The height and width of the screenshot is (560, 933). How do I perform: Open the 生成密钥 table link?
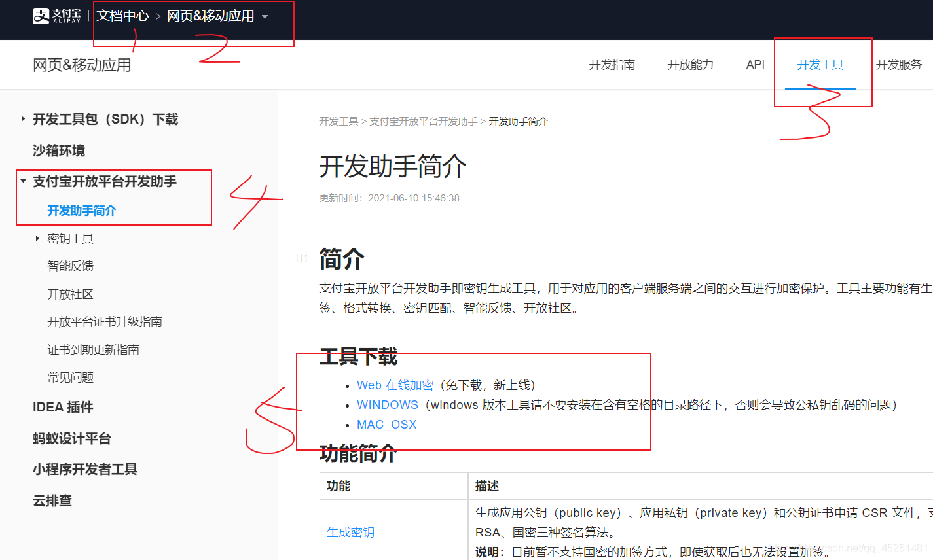click(x=350, y=533)
